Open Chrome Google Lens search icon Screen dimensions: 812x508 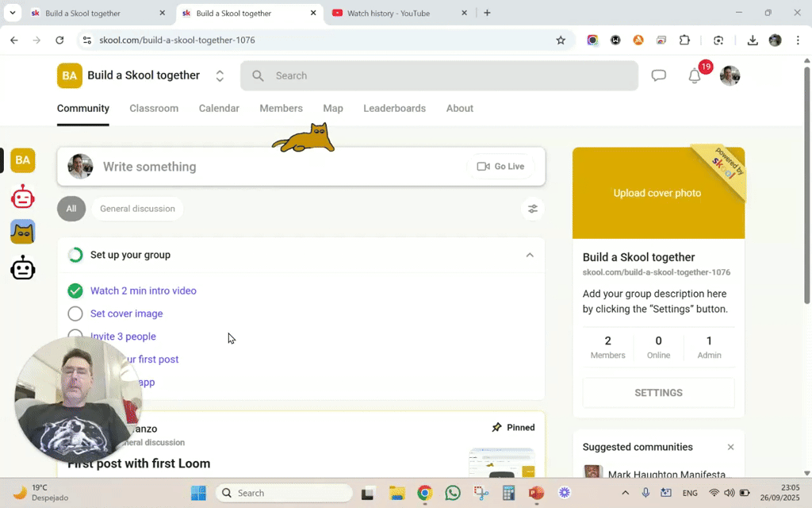click(x=718, y=40)
